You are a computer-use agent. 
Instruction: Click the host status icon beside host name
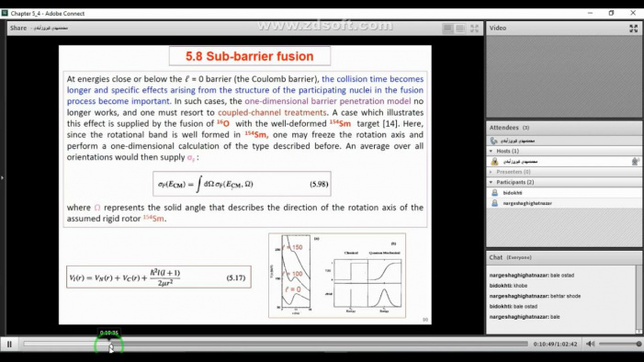tap(635, 162)
